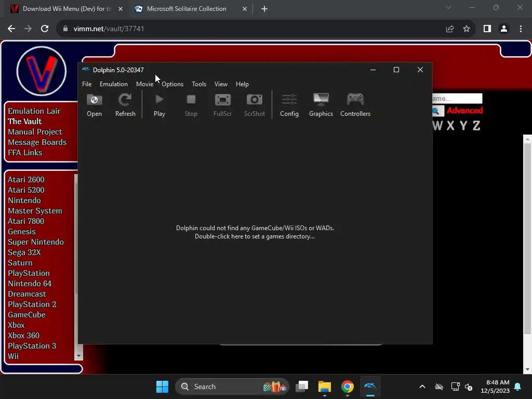This screenshot has height=399, width=532.
Task: Click the Open icon in Dolphin toolbar
Action: click(x=94, y=105)
